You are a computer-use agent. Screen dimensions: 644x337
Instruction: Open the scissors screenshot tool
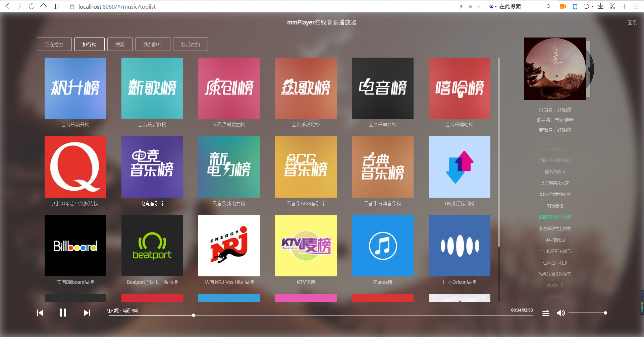[x=612, y=6]
